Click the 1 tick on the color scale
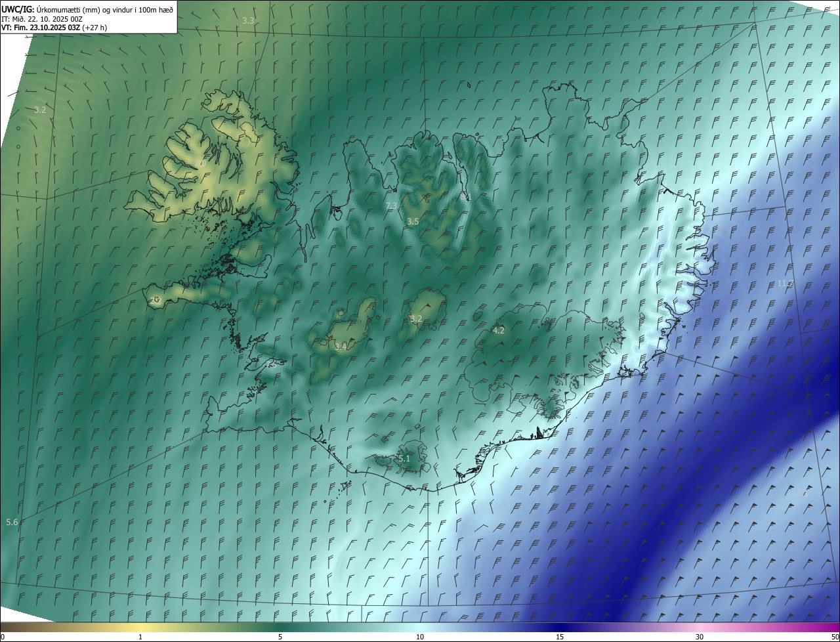The image size is (840, 642). point(140,637)
